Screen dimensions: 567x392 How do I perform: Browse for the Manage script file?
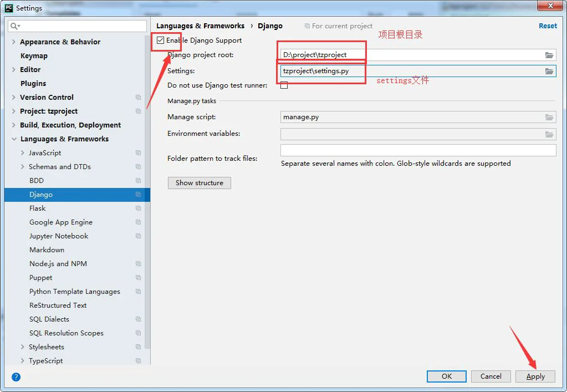coord(549,117)
